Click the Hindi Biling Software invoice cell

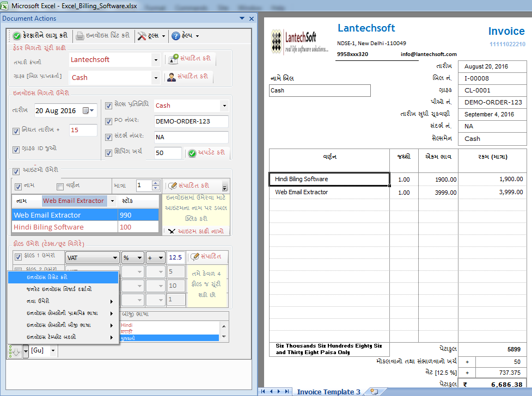tap(329, 179)
